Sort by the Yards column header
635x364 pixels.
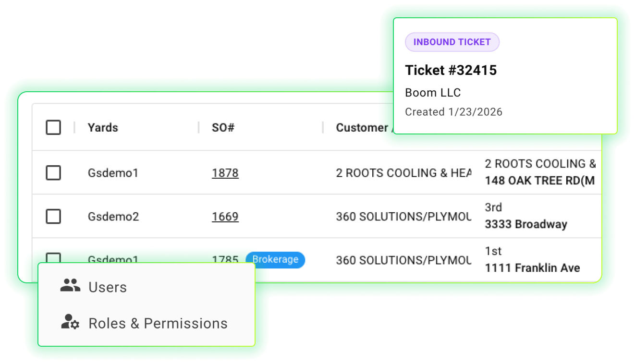pos(103,127)
